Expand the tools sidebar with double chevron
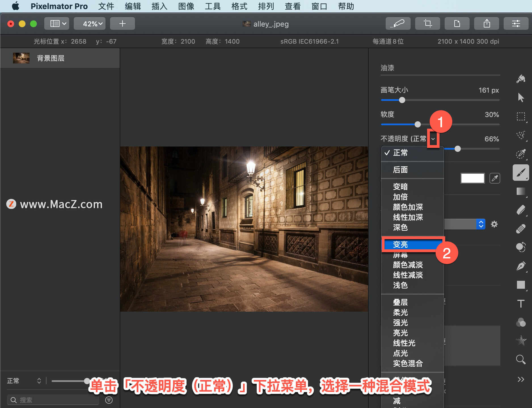532x408 pixels. click(521, 379)
